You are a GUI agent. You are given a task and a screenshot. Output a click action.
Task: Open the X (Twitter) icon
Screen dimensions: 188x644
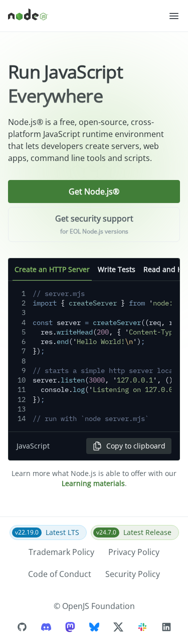tap(118, 627)
